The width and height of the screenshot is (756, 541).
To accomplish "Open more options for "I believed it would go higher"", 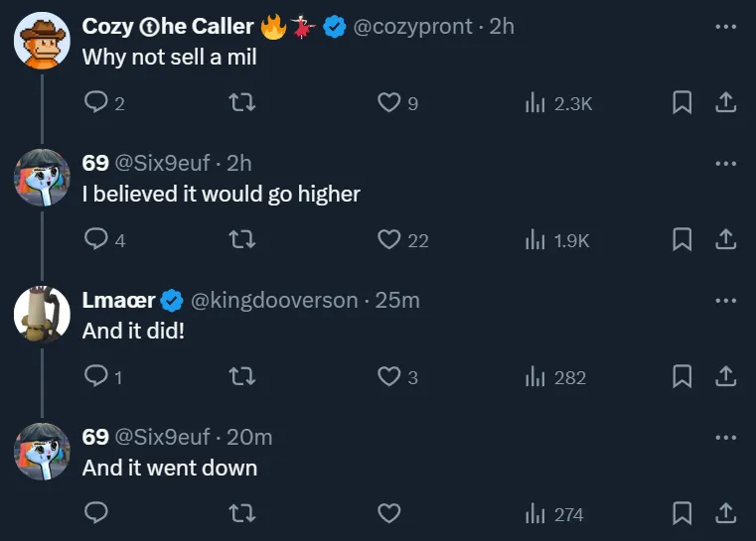I will coord(725,164).
